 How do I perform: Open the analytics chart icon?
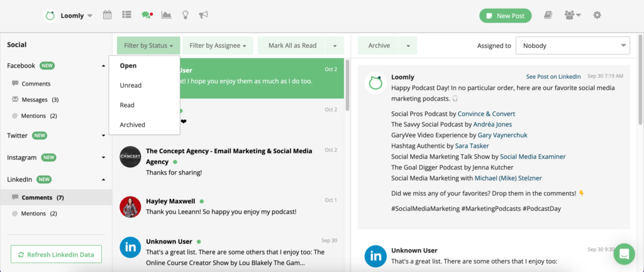tap(166, 15)
